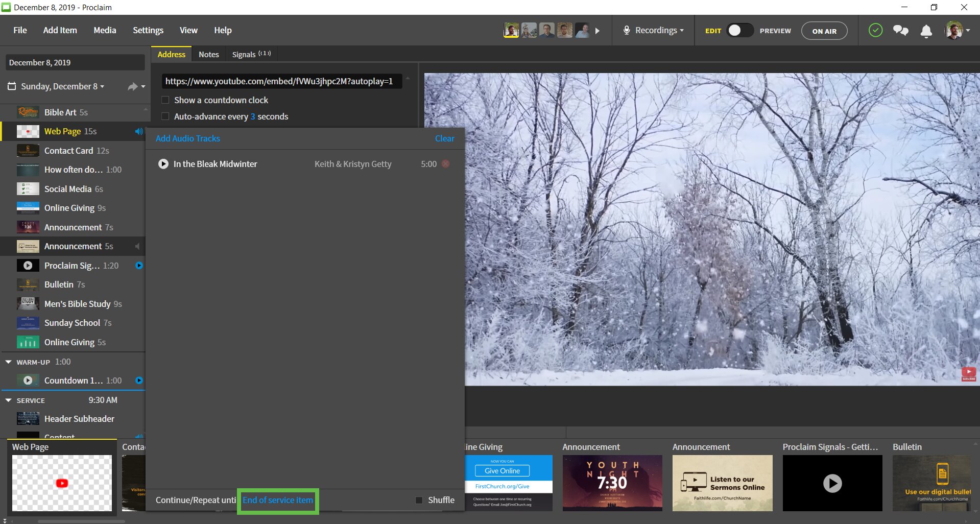980x524 pixels.
Task: Select the Online Giving 5s item
Action: tap(73, 342)
